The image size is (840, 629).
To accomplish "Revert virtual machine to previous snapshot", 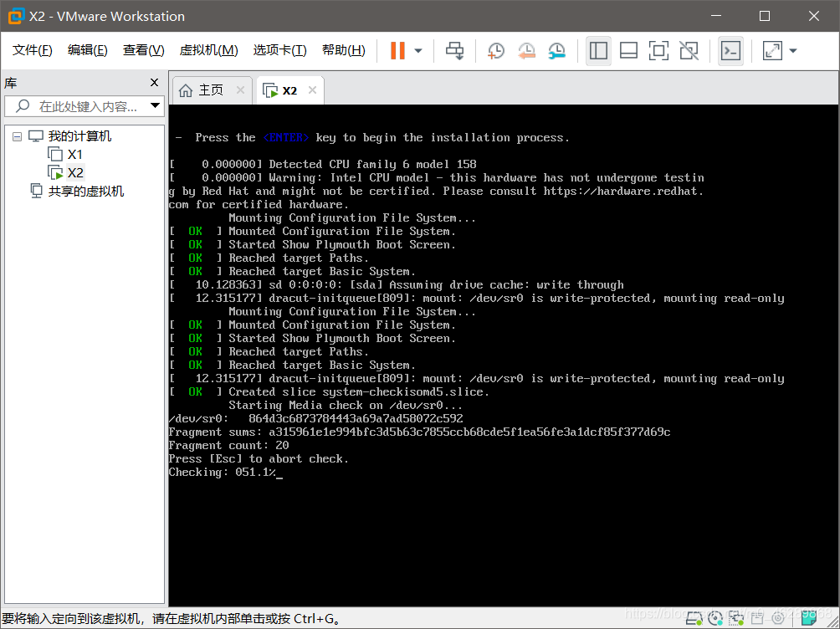I will (526, 51).
